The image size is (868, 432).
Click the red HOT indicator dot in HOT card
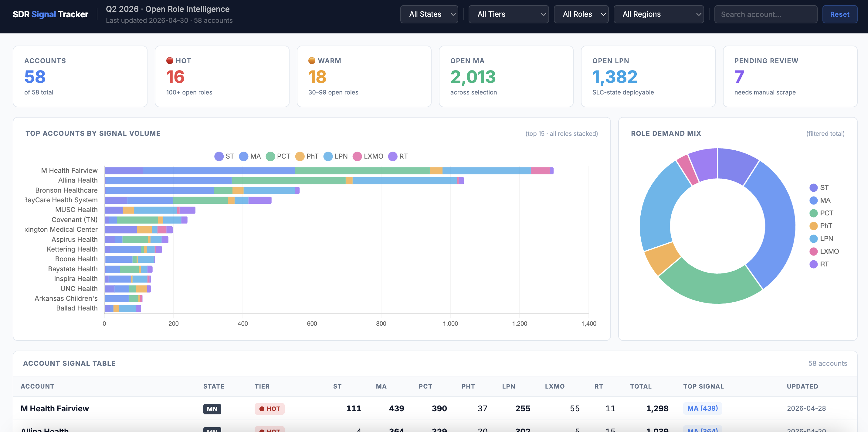(x=170, y=61)
